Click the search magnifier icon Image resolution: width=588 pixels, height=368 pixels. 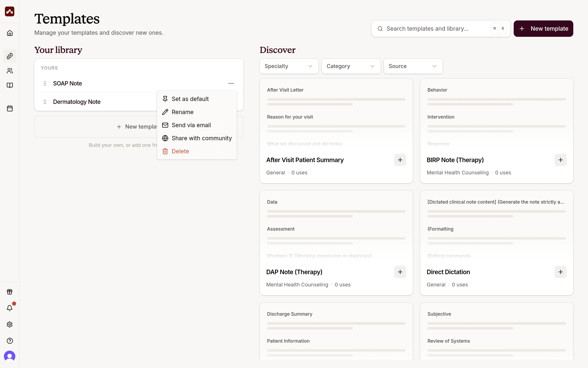(380, 29)
